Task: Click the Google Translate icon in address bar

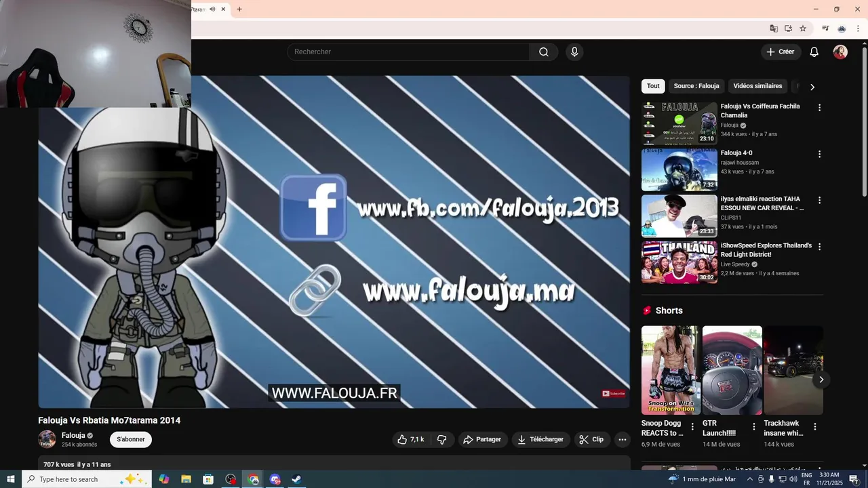Action: tap(774, 28)
